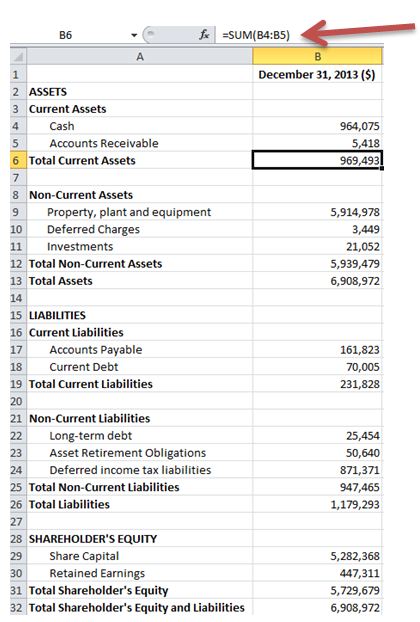The height and width of the screenshot is (622, 420).
Task: Click the Select All corner triangle
Action: point(18,56)
